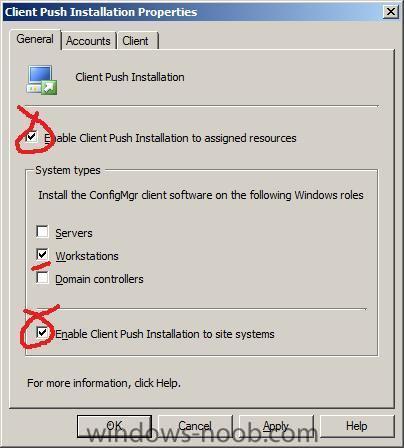Uncheck Enable Client Push Installation to assigned resources
This screenshot has width=404, height=448.
(32, 136)
